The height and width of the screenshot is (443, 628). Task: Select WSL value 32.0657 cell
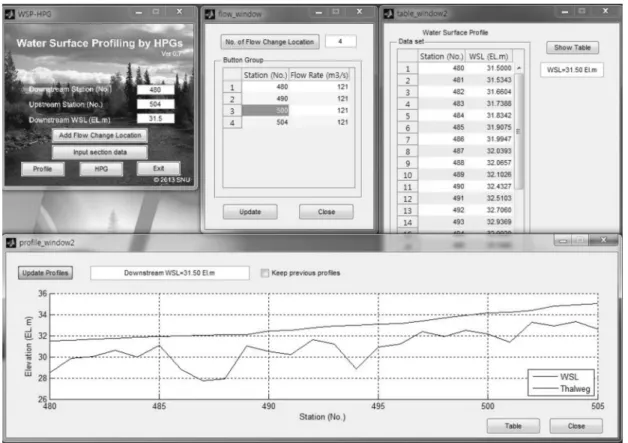[489, 163]
